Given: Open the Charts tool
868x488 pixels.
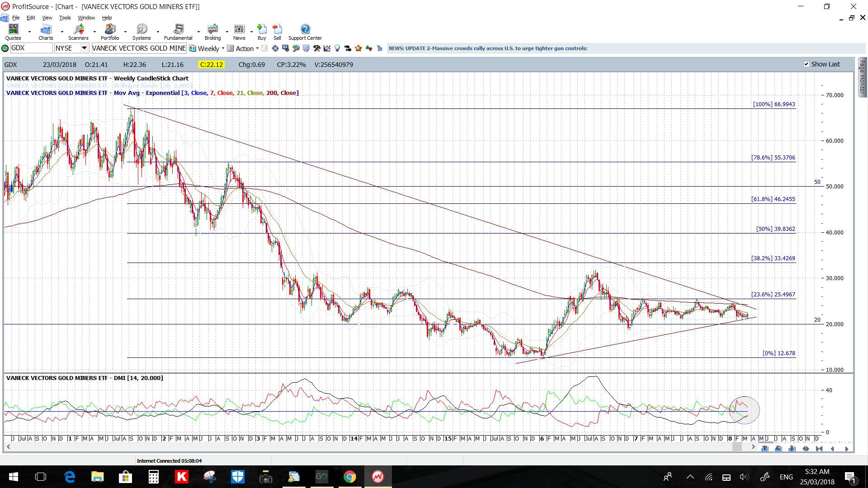Looking at the screenshot, I should point(46,32).
